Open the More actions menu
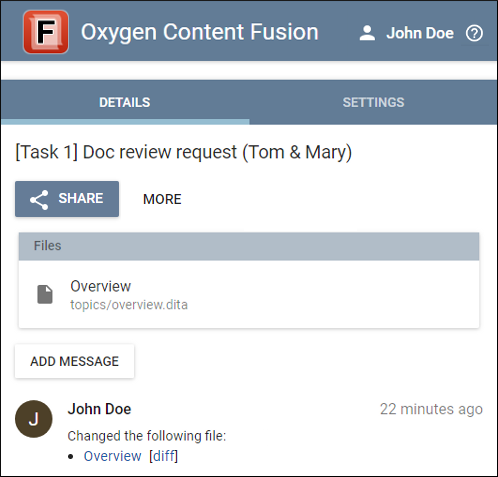The height and width of the screenshot is (477, 498). tap(162, 199)
